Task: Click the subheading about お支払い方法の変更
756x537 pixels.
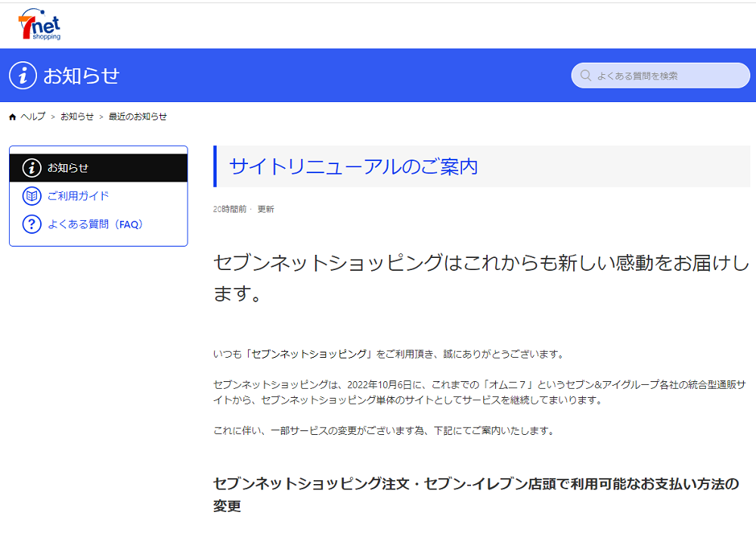Action: (476, 495)
